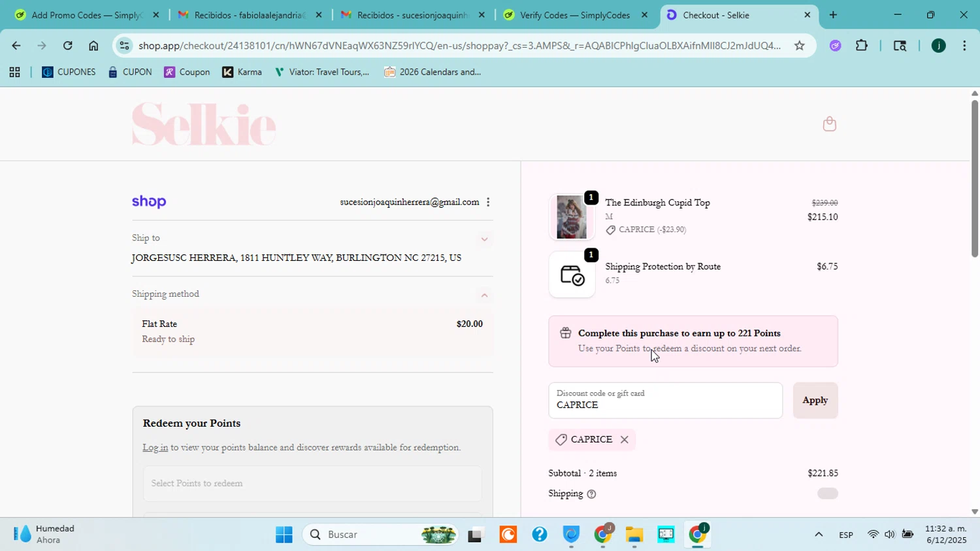
Task: Open the Chrome three-dot menu
Action: click(x=964, y=46)
